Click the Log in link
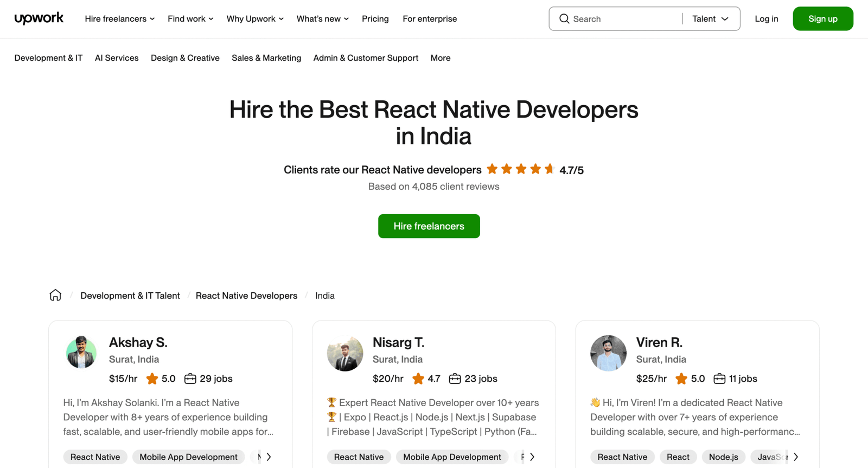Screen dimensions: 868x468 pos(766,19)
